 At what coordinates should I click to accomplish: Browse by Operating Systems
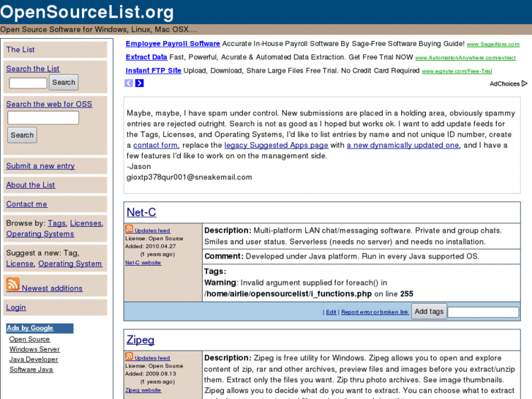[40, 234]
